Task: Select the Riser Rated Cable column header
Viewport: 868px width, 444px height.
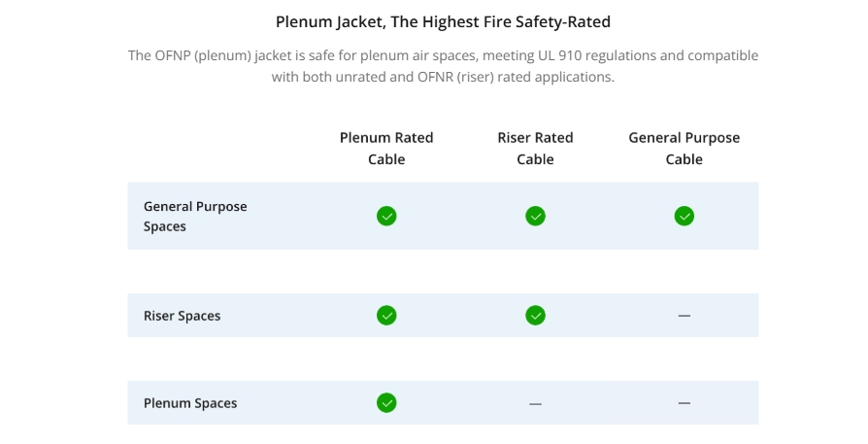Action: pyautogui.click(x=535, y=149)
